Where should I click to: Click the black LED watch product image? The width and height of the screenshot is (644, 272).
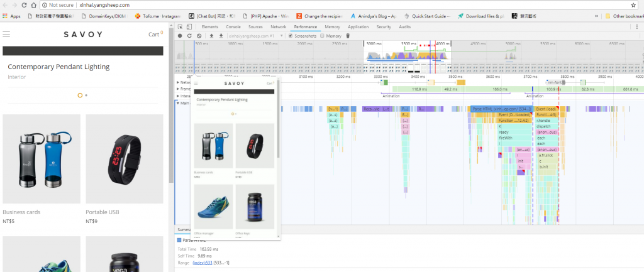click(125, 159)
